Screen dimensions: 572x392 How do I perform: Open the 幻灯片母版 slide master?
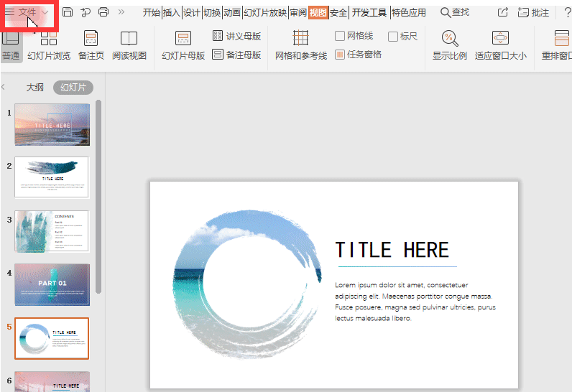(183, 45)
